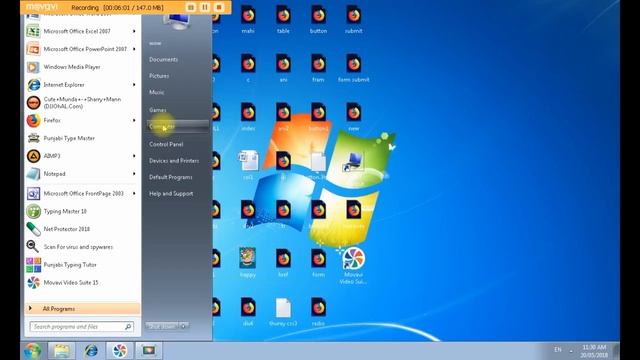Launch Internet Explorer from the Start menu list
The width and height of the screenshot is (640, 360).
click(82, 84)
